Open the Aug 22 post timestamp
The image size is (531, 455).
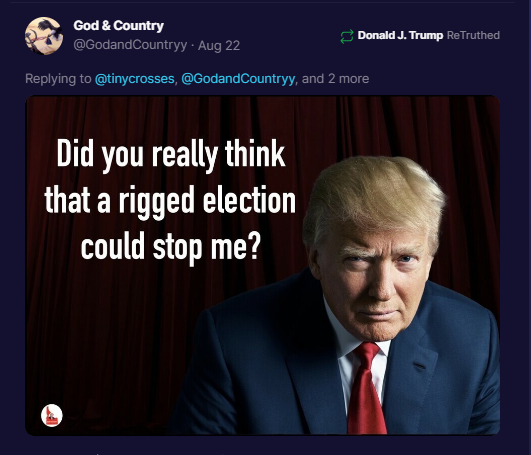point(219,45)
